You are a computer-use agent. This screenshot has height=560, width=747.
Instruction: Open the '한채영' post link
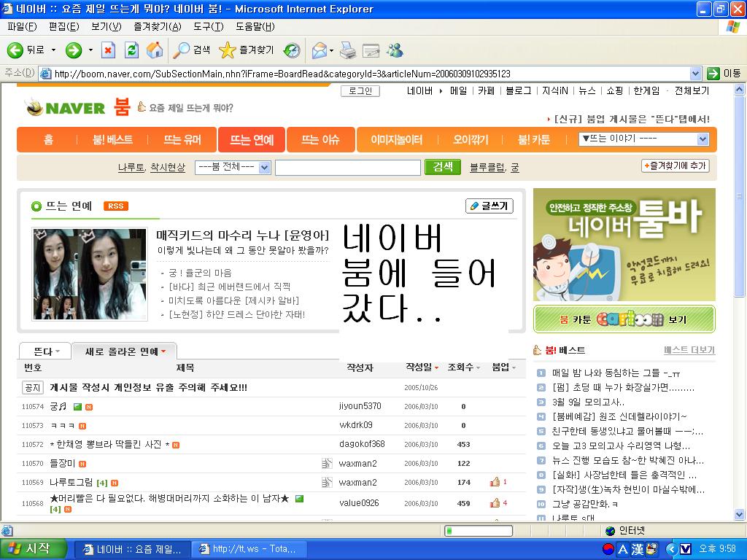(110, 444)
